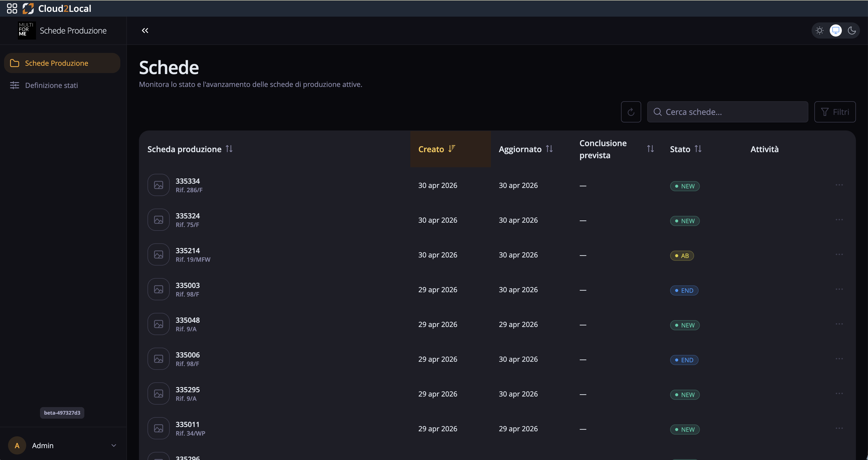Sort by Stato column

(686, 149)
